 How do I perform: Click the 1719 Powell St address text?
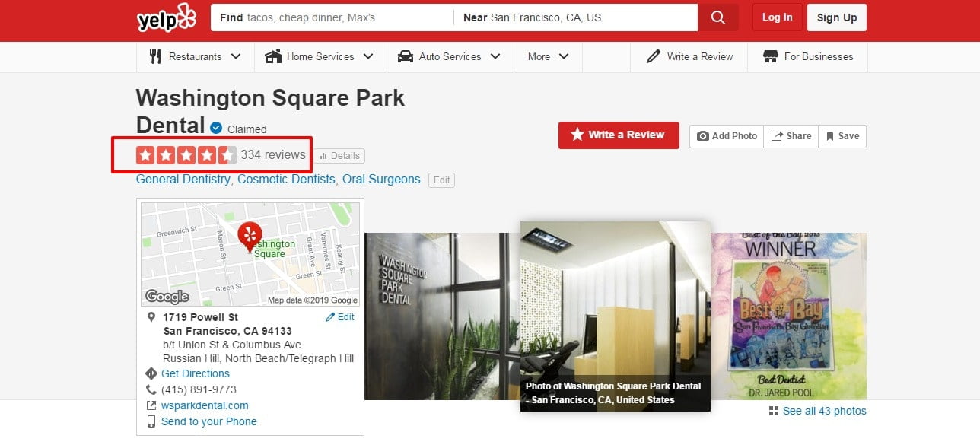(201, 317)
